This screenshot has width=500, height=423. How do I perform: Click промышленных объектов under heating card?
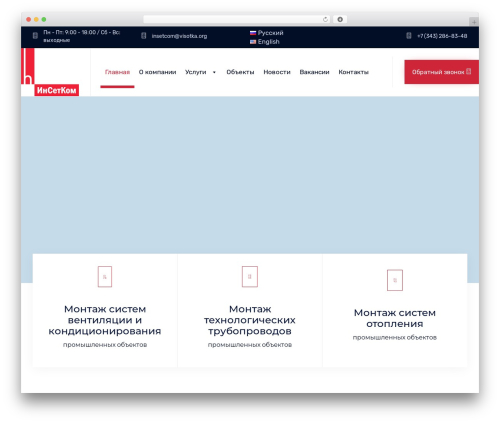(395, 337)
